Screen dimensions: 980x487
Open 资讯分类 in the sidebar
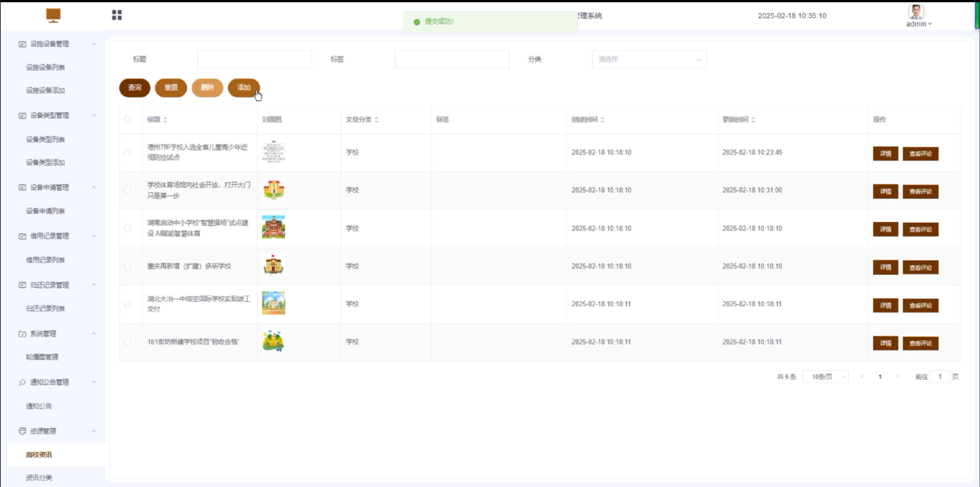pyautogui.click(x=39, y=477)
